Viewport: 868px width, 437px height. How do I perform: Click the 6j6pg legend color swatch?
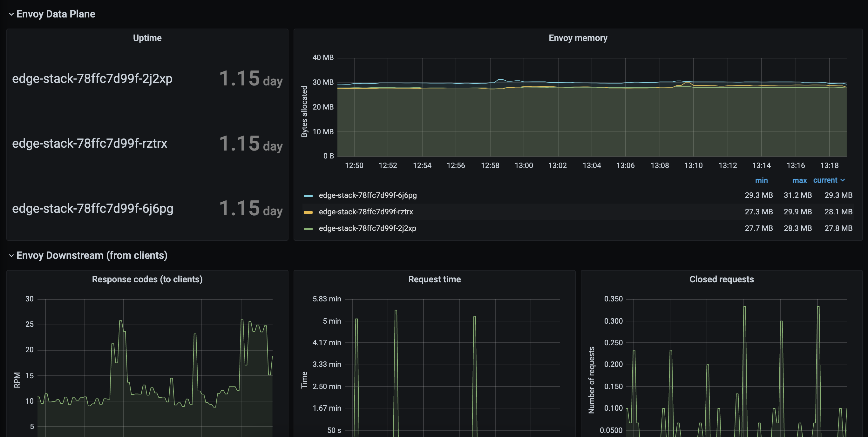(308, 196)
